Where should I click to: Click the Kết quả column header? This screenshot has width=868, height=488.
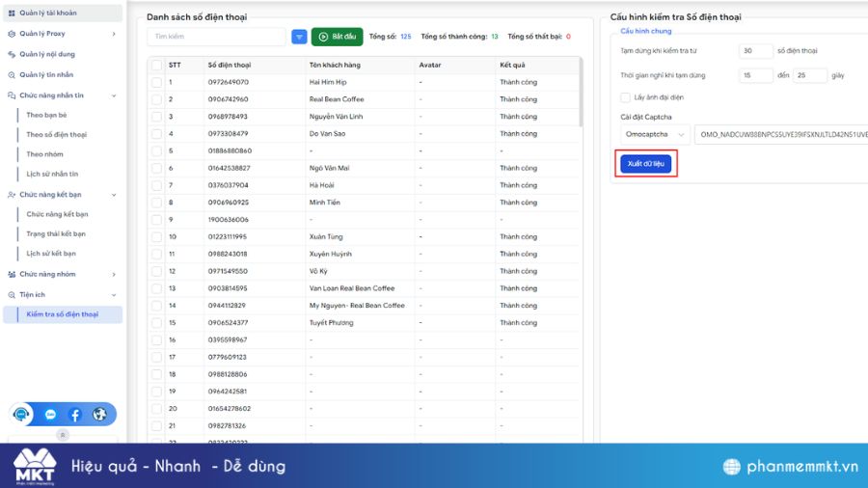click(x=512, y=65)
